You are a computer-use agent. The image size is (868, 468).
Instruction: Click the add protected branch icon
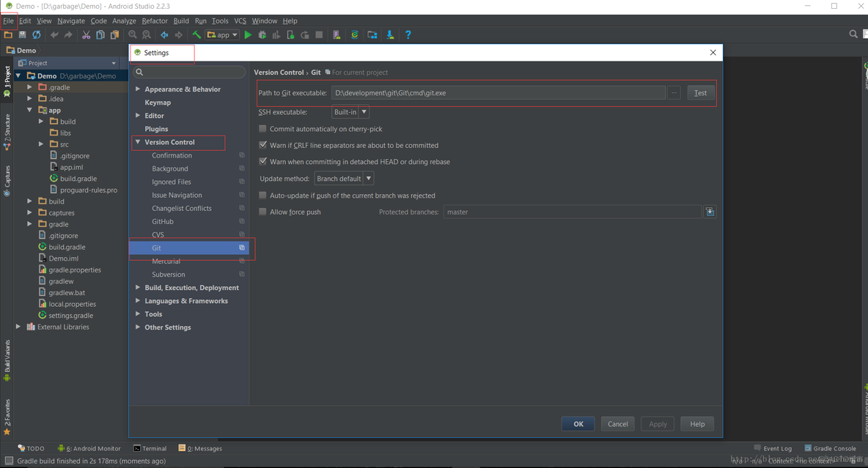point(709,212)
